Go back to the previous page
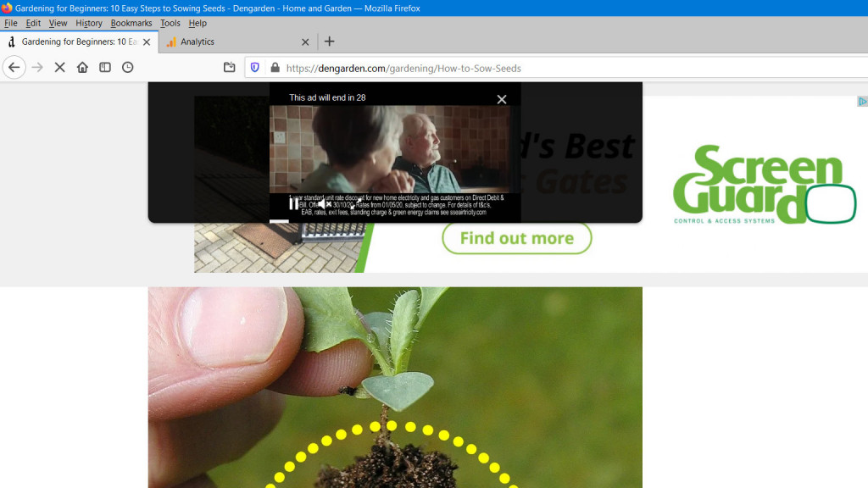 point(14,68)
